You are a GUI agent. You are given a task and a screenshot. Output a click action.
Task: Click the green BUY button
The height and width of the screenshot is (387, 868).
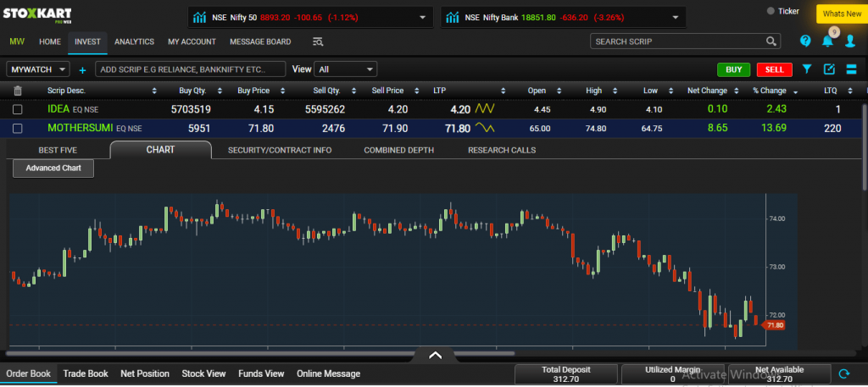point(733,69)
